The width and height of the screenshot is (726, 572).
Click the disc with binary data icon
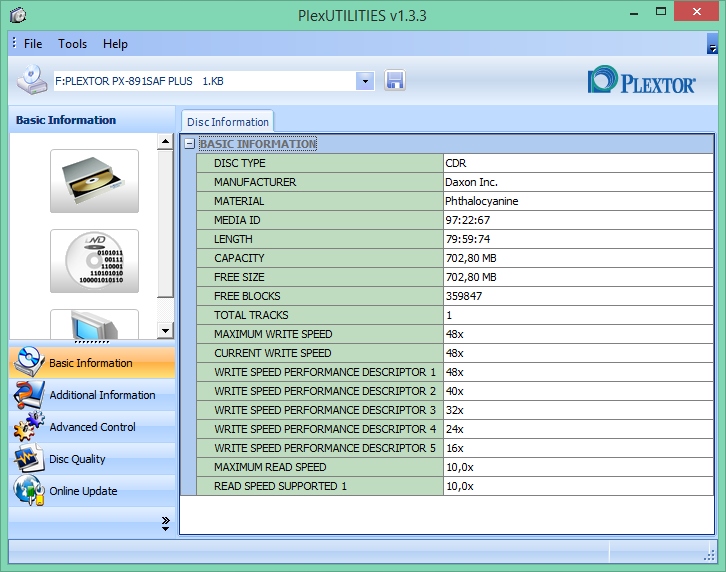click(94, 261)
